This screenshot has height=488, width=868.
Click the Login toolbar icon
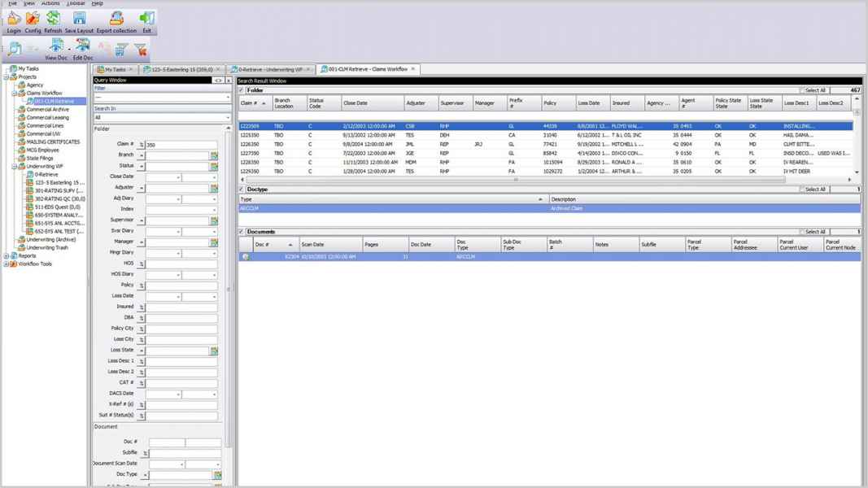point(14,20)
